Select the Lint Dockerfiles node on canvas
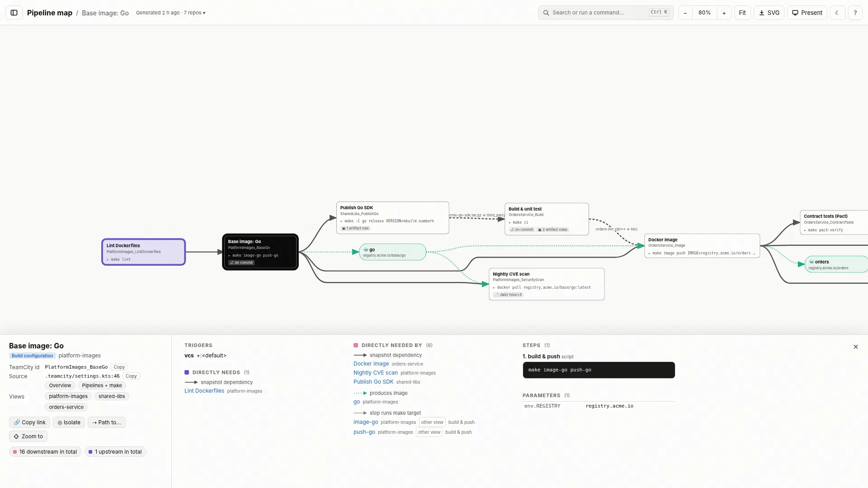Image resolution: width=868 pixels, height=488 pixels. [144, 252]
